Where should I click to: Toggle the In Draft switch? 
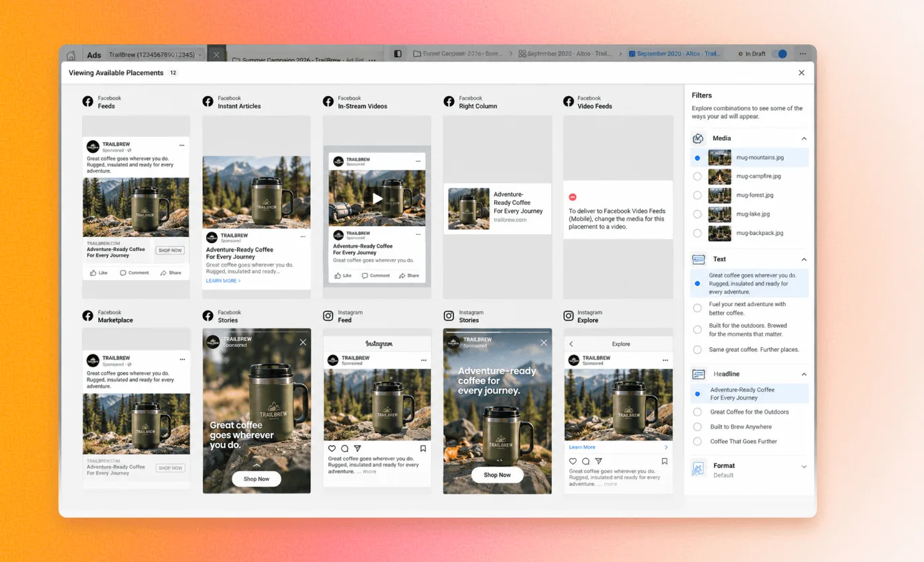coord(779,54)
